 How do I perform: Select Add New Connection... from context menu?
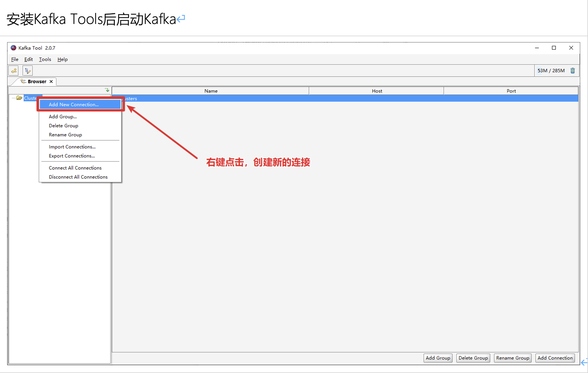point(74,105)
